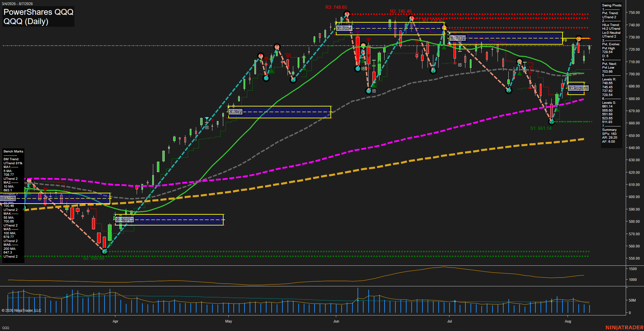This screenshot has height=331, width=644.
Task: Click the Aug label on time axis
Action: coord(568,321)
